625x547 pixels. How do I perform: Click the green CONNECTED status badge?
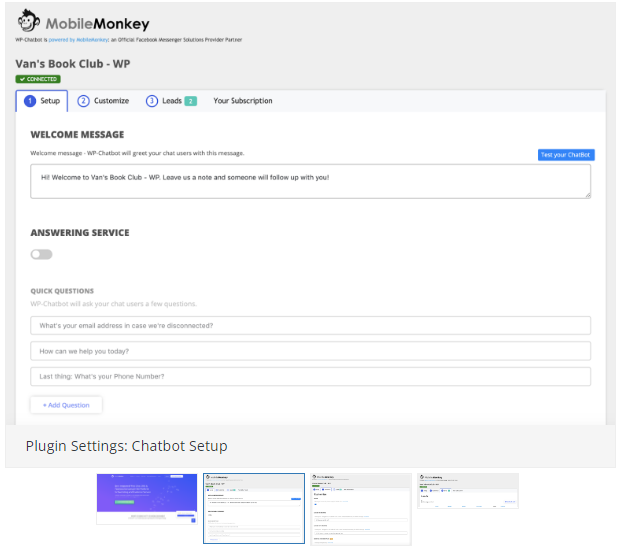(38, 79)
